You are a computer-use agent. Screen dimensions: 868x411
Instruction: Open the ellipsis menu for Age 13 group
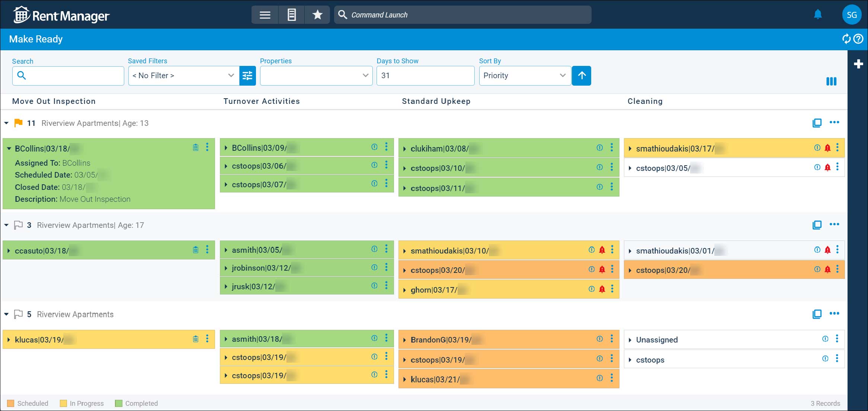pos(835,122)
